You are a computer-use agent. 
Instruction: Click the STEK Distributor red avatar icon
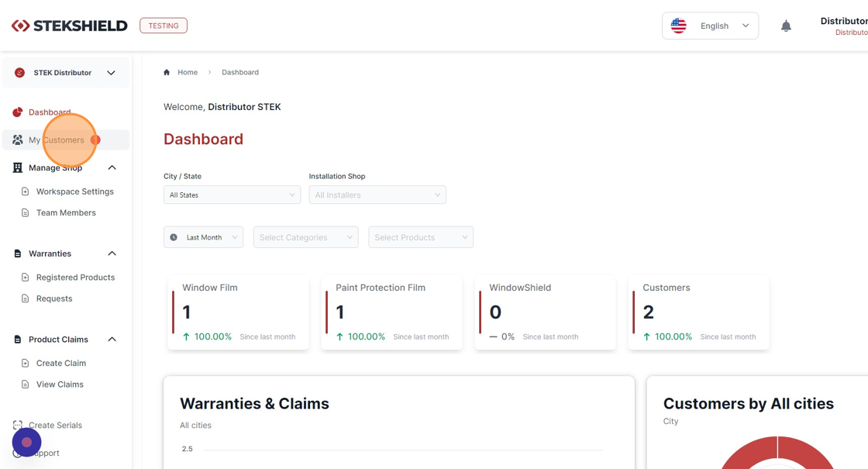click(19, 73)
